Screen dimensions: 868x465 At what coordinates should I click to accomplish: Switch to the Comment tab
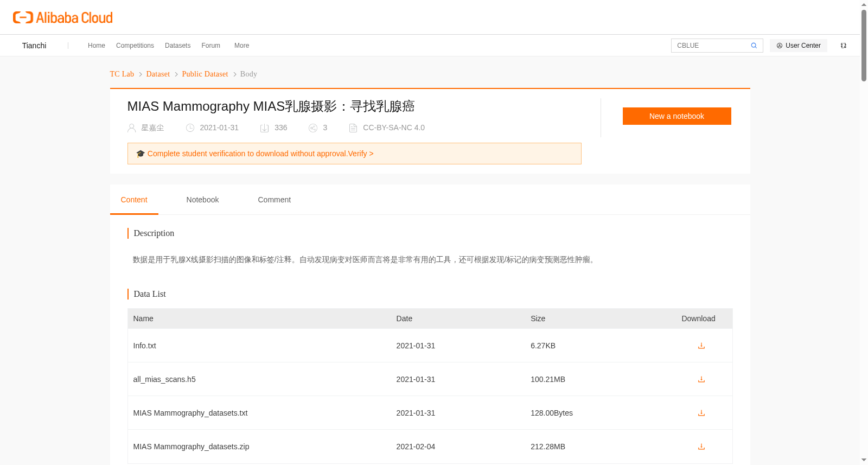tap(274, 200)
